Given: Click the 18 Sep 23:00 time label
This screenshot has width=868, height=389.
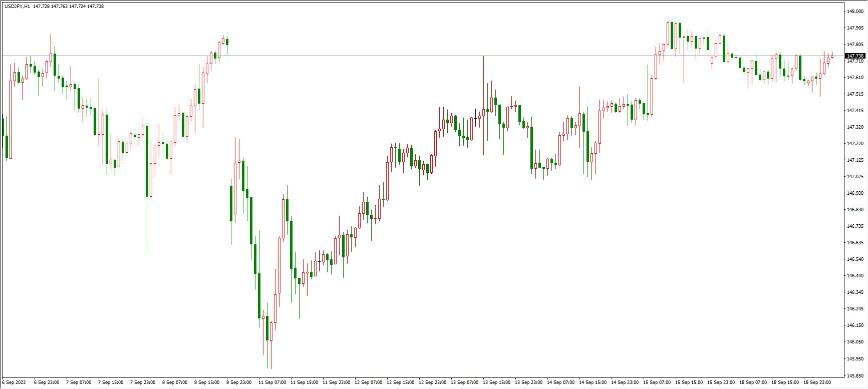Looking at the screenshot, I should (x=817, y=382).
